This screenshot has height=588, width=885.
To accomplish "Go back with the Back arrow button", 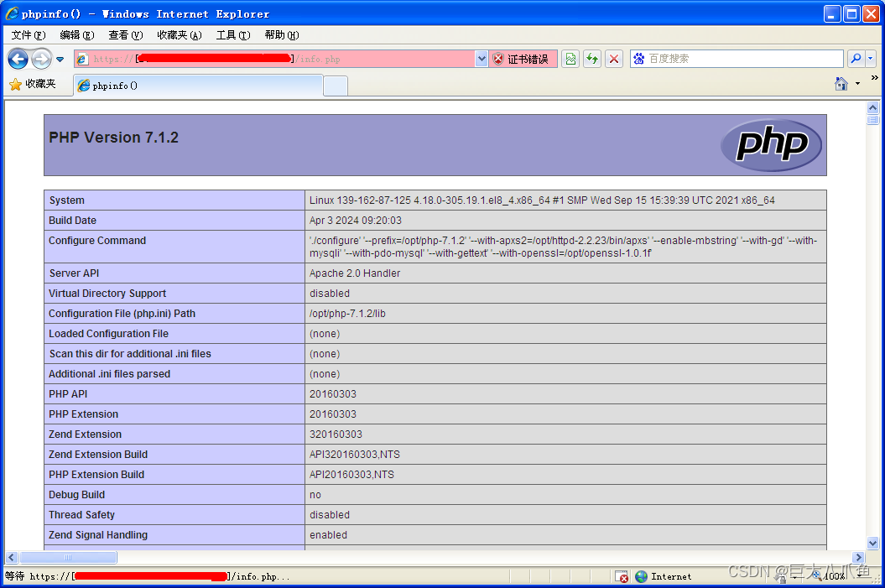I will [18, 59].
